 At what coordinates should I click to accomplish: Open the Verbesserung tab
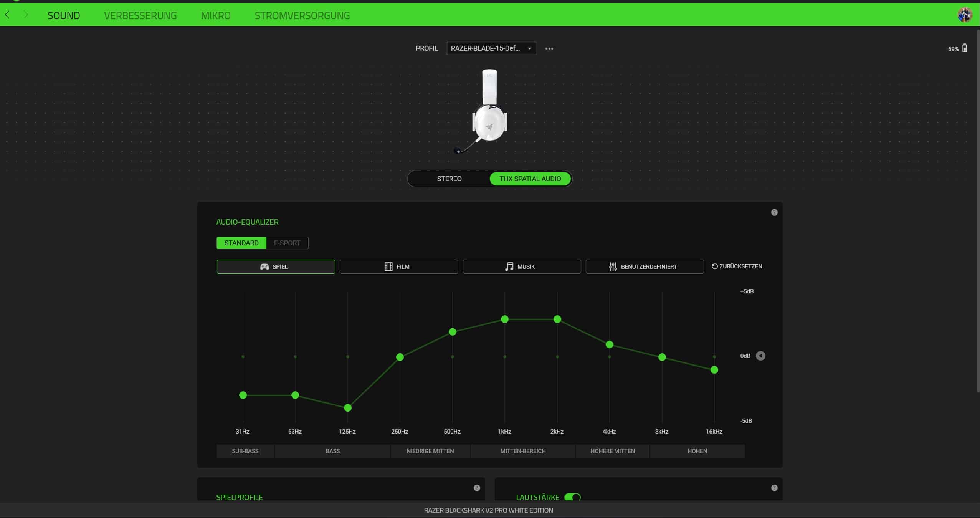click(x=140, y=15)
